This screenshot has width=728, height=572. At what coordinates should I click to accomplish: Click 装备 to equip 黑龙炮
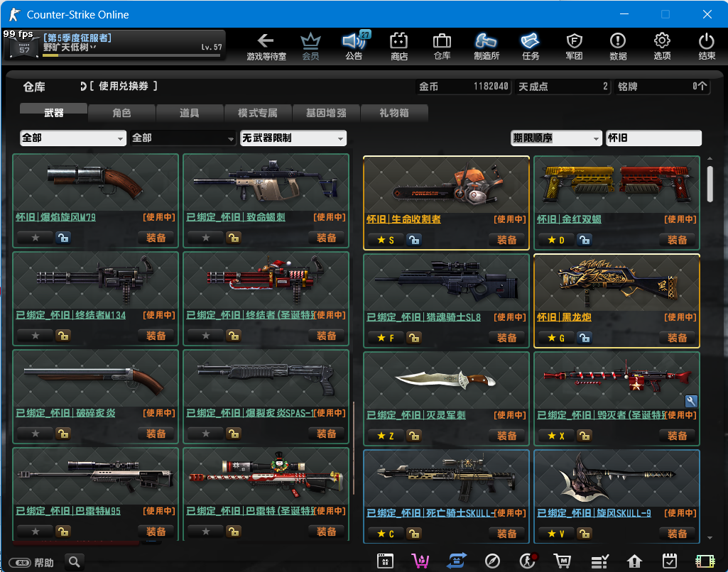677,338
